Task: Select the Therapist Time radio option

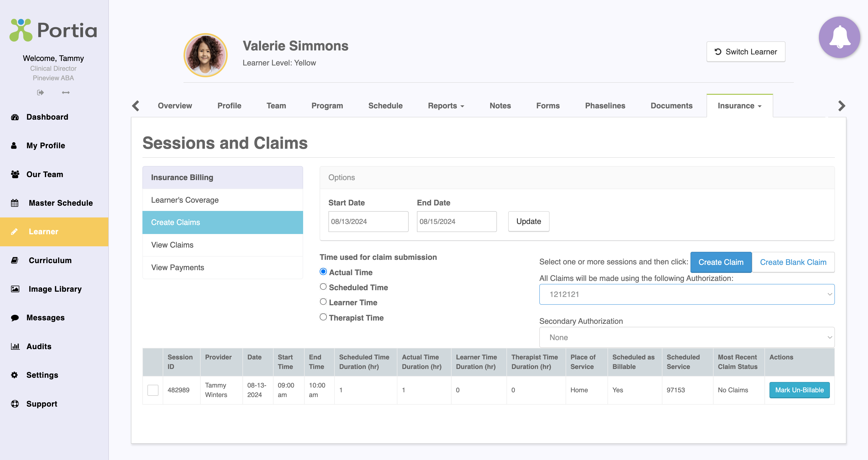Action: [x=323, y=317]
